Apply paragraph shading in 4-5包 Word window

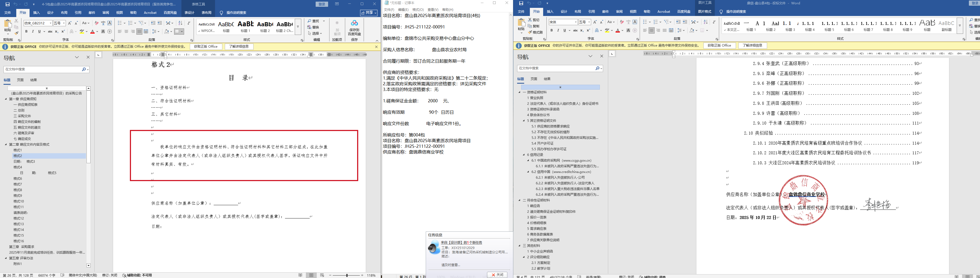(166, 31)
